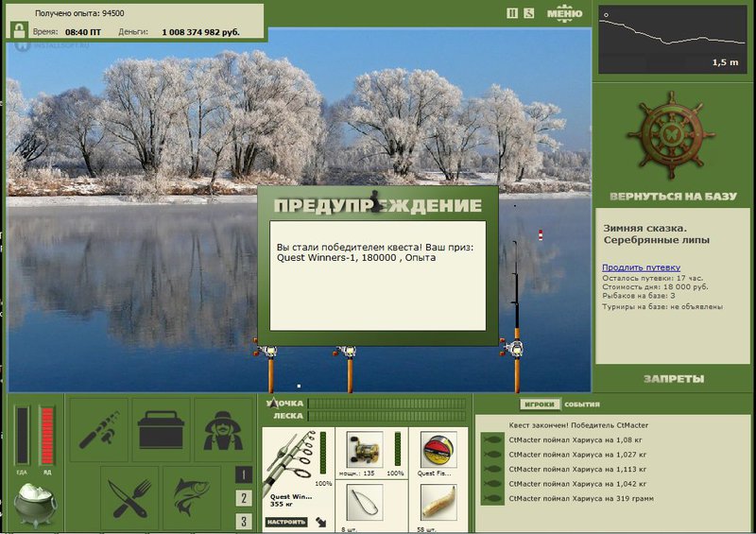Click the Стоимость дня: 18 000 руб. text
The image size is (756, 534).
[655, 286]
